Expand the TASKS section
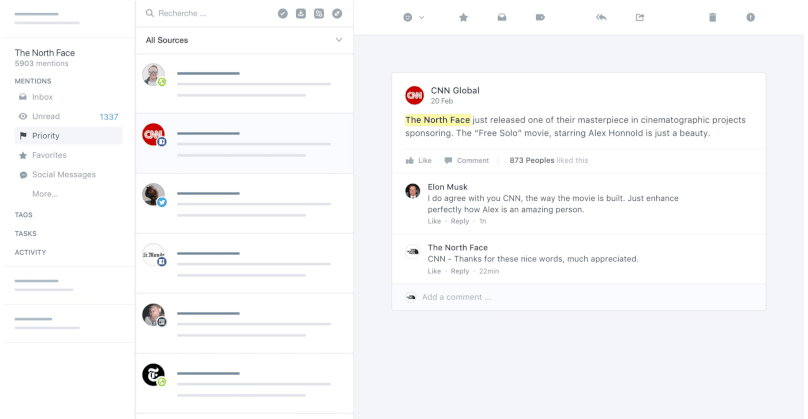The height and width of the screenshot is (419, 808). (x=26, y=233)
